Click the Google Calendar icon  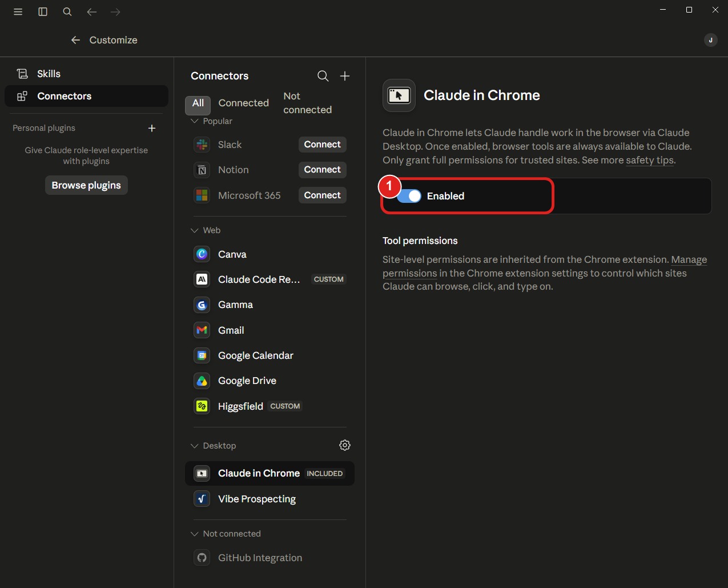(x=202, y=355)
